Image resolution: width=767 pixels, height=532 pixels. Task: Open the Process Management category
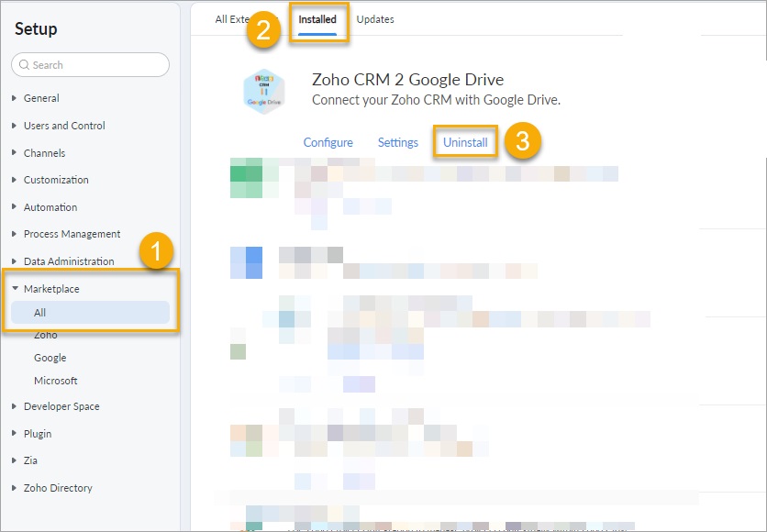coord(72,234)
